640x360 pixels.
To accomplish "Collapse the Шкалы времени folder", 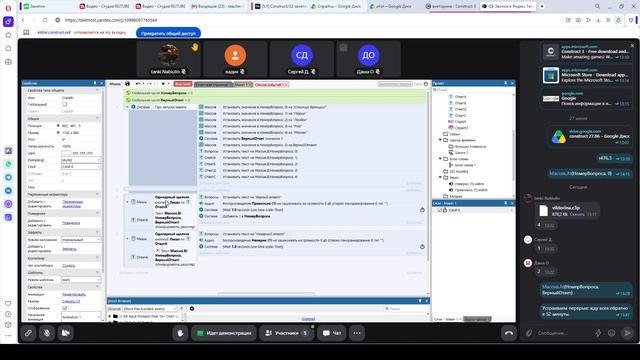I will [440, 140].
